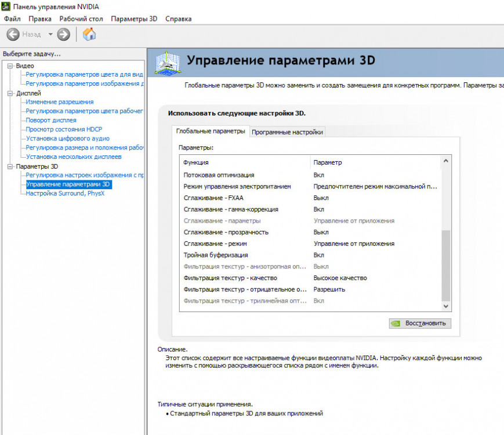Image resolution: width=504 pixels, height=435 pixels.
Task: Collapse the Дисплей tree node
Action: [10, 93]
